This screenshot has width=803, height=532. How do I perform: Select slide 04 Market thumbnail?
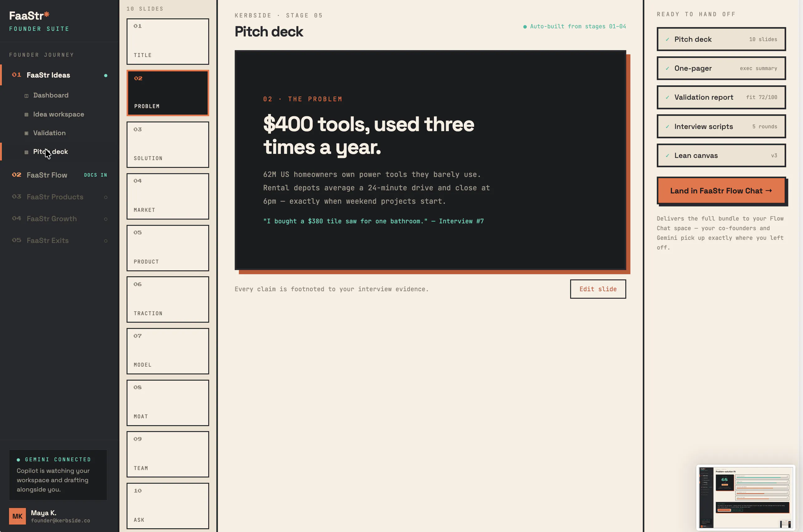click(x=168, y=197)
